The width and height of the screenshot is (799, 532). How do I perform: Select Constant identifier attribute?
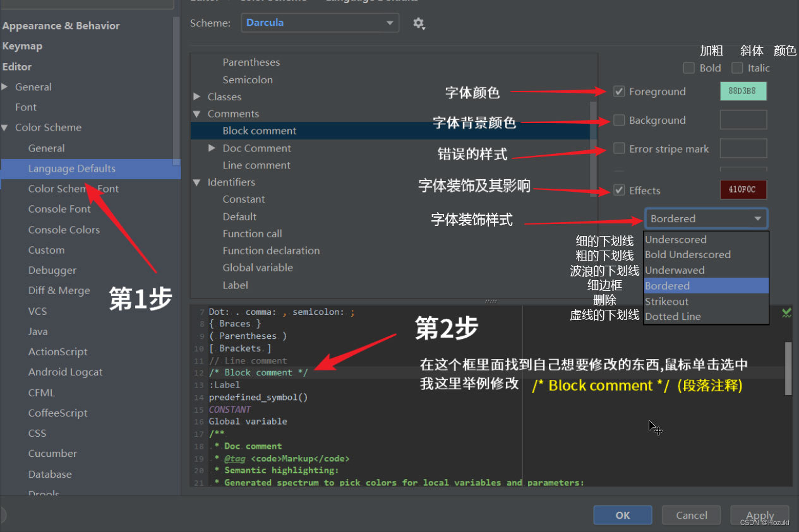[244, 199]
